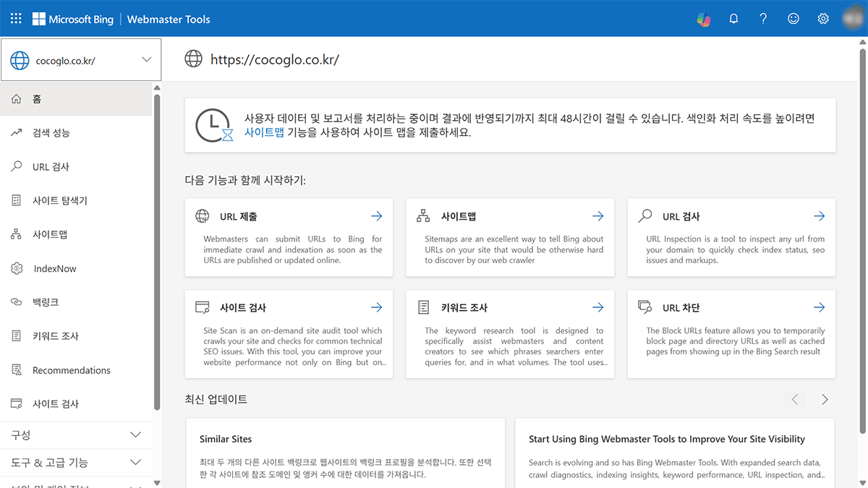Open URL 제출 card arrow
This screenshot has height=488, width=868.
(376, 216)
